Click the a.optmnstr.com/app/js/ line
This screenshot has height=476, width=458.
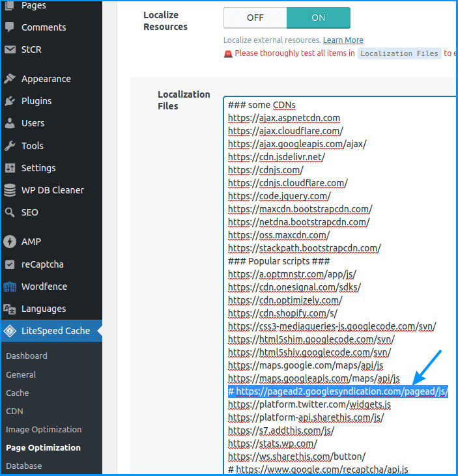pos(292,274)
